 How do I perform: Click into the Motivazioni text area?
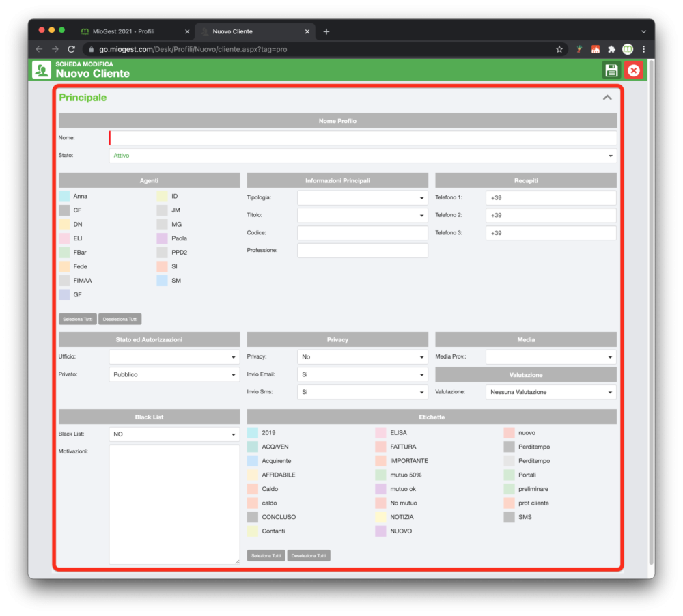[x=174, y=505]
